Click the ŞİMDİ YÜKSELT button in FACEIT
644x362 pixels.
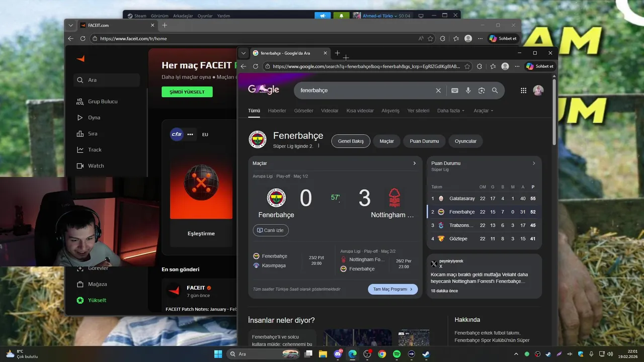click(187, 92)
